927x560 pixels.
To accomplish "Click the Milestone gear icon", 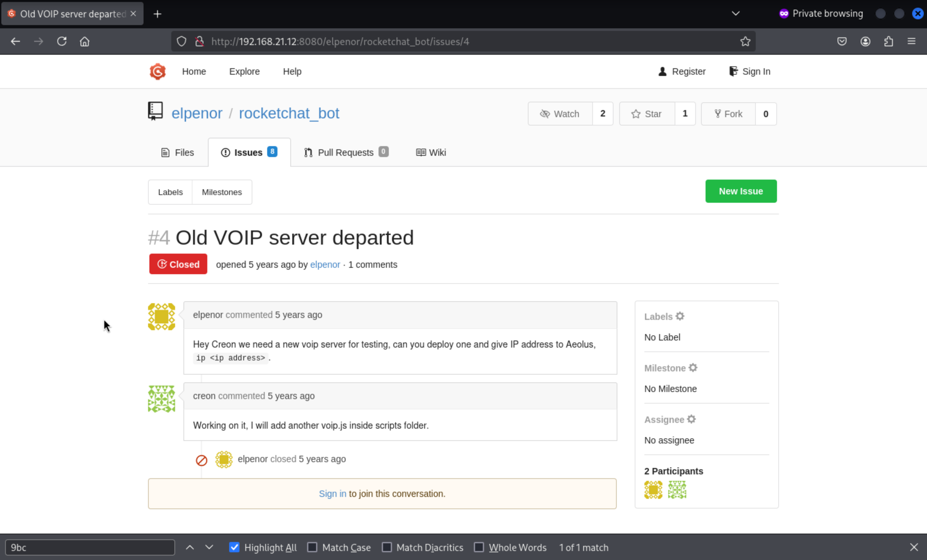I will (x=693, y=368).
